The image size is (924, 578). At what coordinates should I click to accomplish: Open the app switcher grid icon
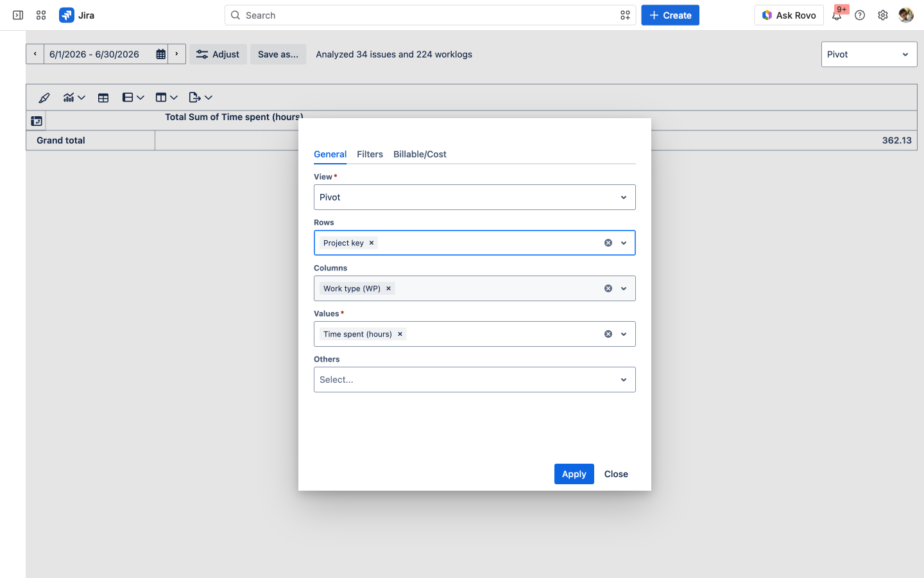coord(41,15)
